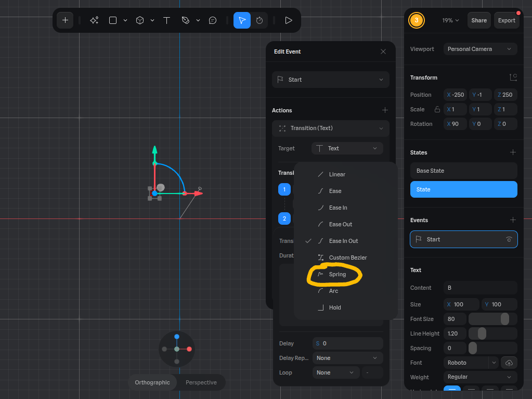Image resolution: width=532 pixels, height=399 pixels.
Task: Switch to Orthographic view
Action: pos(152,382)
